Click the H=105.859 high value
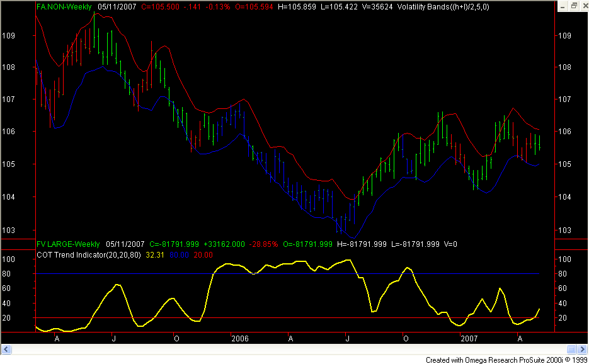Image resolution: width=589 pixels, height=364 pixels. pyautogui.click(x=297, y=7)
